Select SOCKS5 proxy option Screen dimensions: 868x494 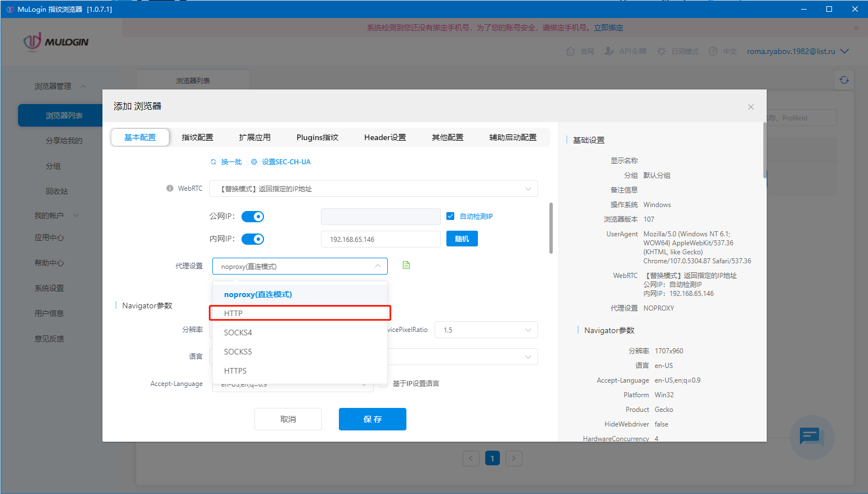[300, 352]
